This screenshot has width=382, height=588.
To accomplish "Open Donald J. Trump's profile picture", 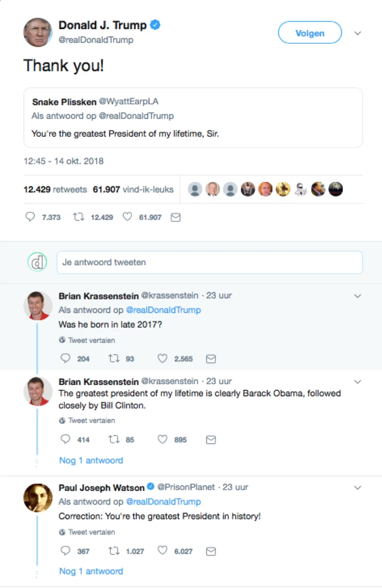I will 37,33.
